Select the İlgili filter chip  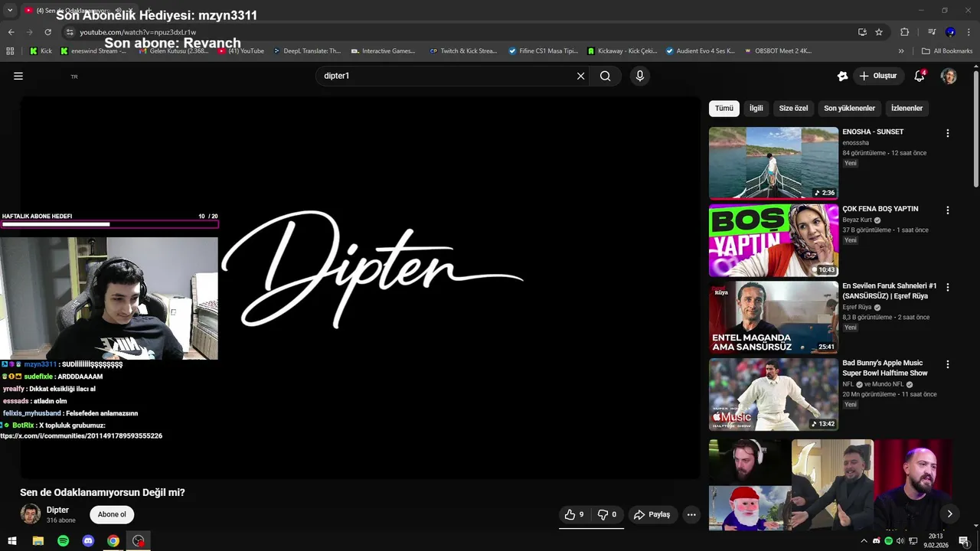(756, 109)
